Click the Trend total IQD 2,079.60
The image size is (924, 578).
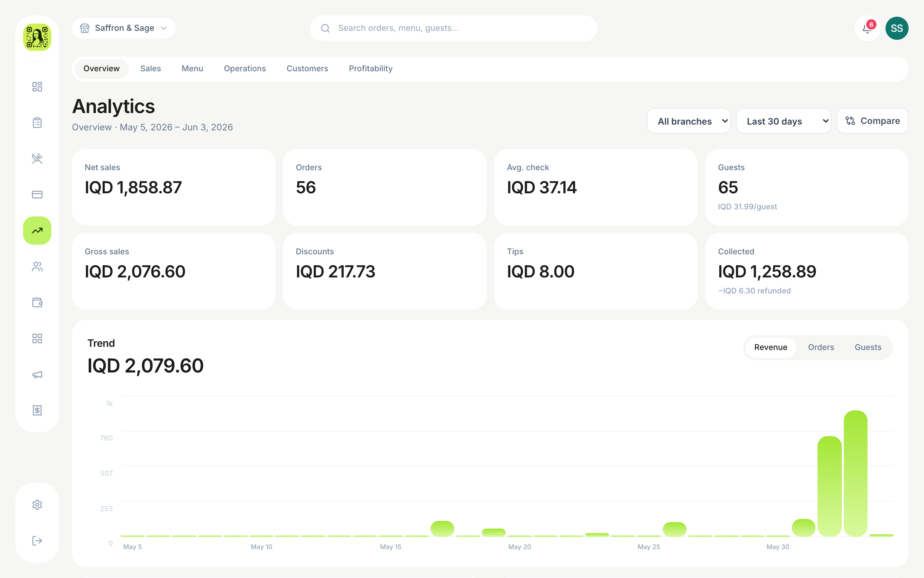click(x=145, y=366)
